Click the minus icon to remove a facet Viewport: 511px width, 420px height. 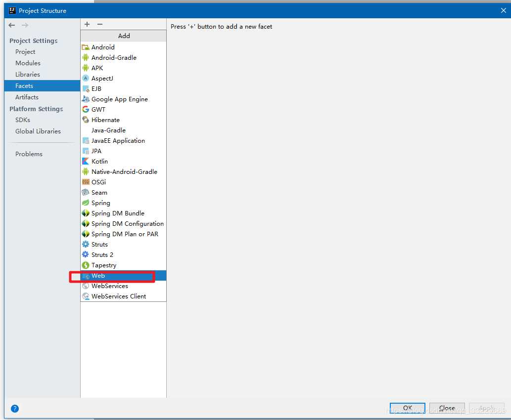100,24
